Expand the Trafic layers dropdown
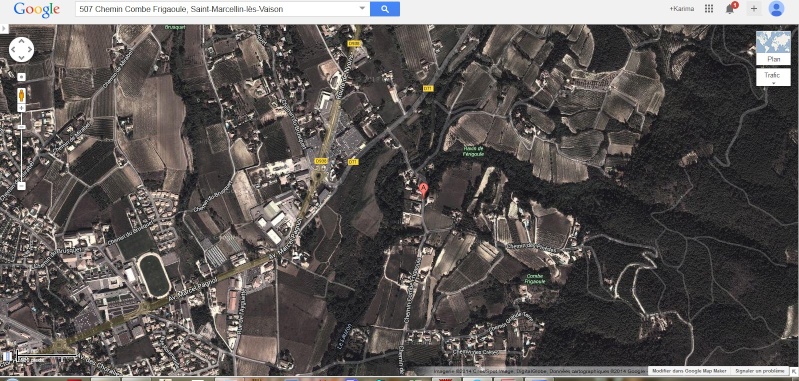 [x=773, y=77]
